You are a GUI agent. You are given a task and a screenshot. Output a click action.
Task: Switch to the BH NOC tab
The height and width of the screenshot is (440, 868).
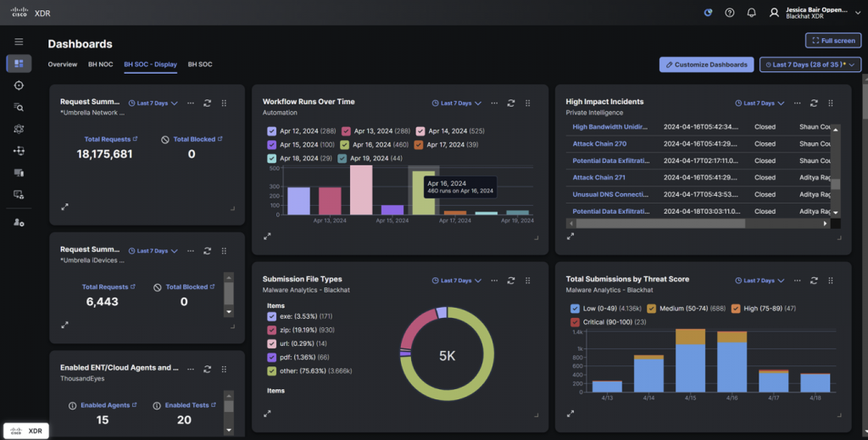[100, 64]
